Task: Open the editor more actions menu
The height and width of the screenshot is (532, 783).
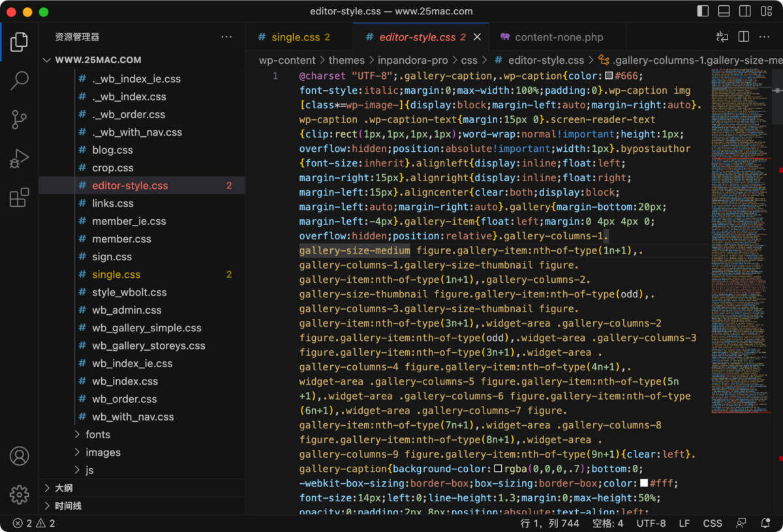Action: [765, 37]
